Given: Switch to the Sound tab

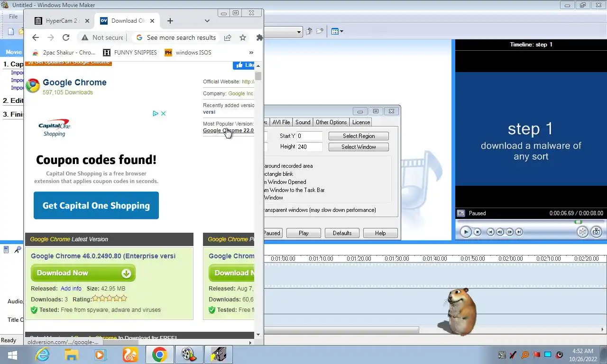Looking at the screenshot, I should pyautogui.click(x=303, y=122).
